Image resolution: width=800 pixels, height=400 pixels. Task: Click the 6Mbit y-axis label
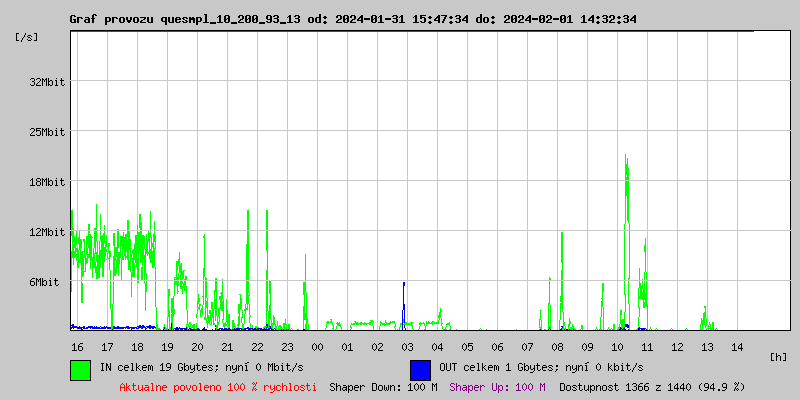(x=44, y=282)
